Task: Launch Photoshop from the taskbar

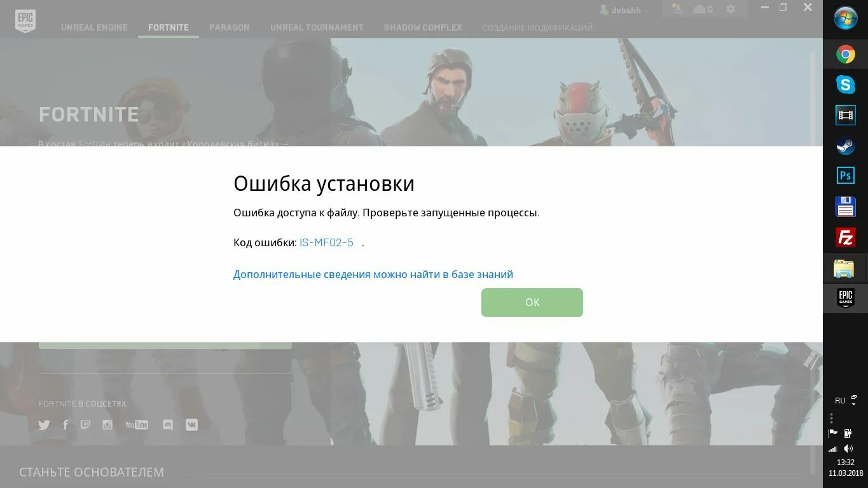Action: 845,175
